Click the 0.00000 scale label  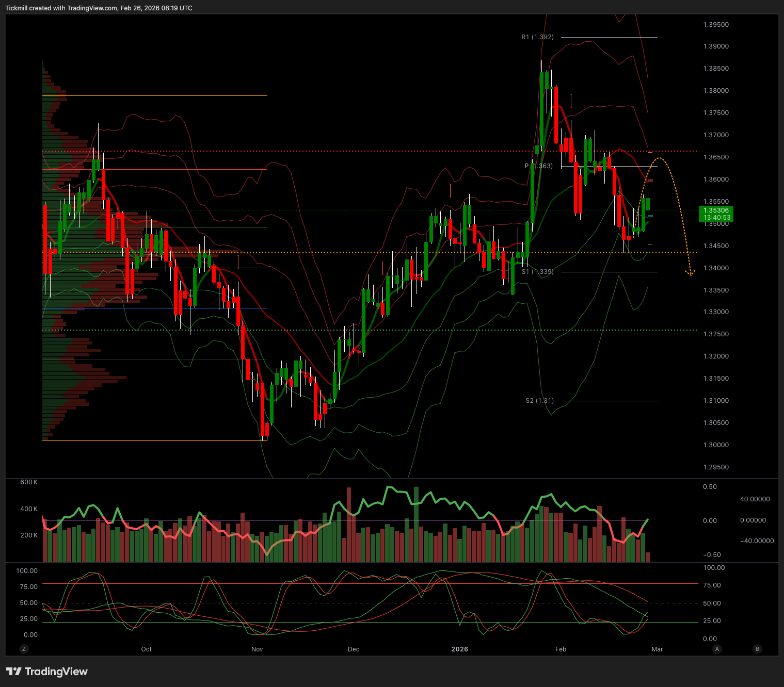(x=753, y=520)
